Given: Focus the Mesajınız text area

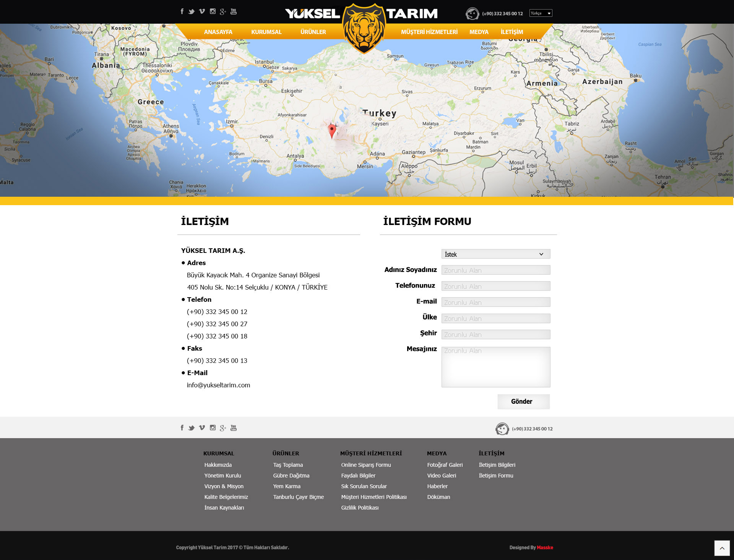Looking at the screenshot, I should (495, 367).
